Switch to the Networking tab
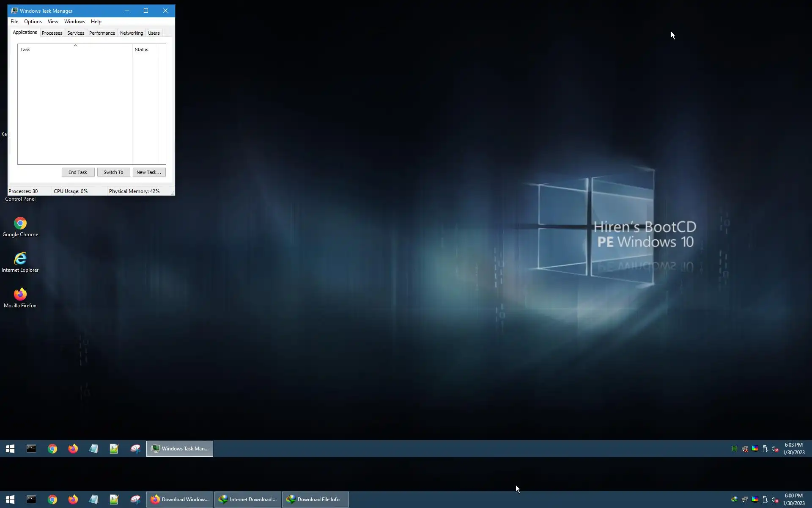Screen dimensions: 812x508 (132, 33)
